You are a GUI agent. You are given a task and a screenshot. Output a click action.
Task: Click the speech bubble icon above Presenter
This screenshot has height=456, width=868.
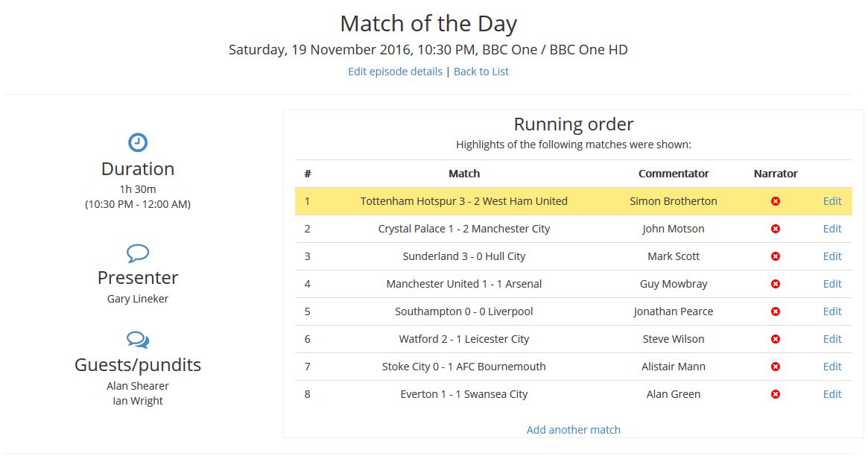tap(138, 253)
